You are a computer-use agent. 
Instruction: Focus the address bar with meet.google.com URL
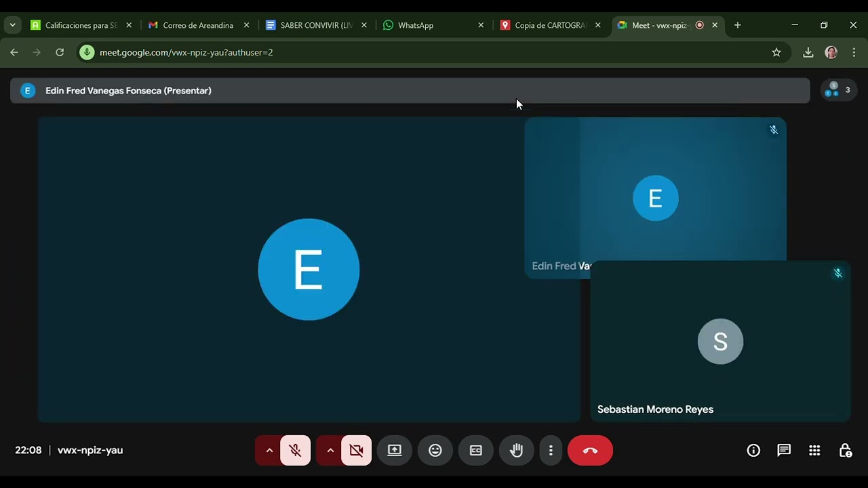[434, 52]
